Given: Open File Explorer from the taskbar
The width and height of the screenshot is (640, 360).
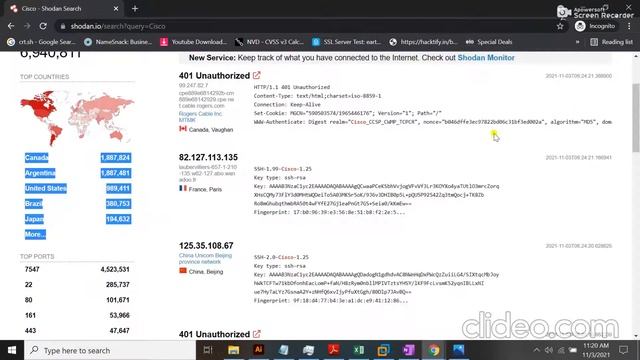Looking at the screenshot, I should tap(233, 350).
